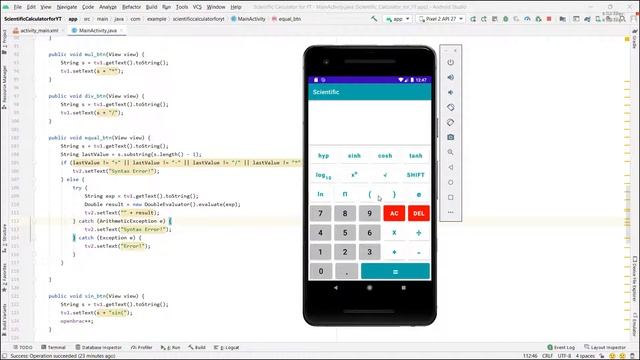Tap the red DEL button on calculator
Screen dimensions: 640x360
[x=419, y=213]
